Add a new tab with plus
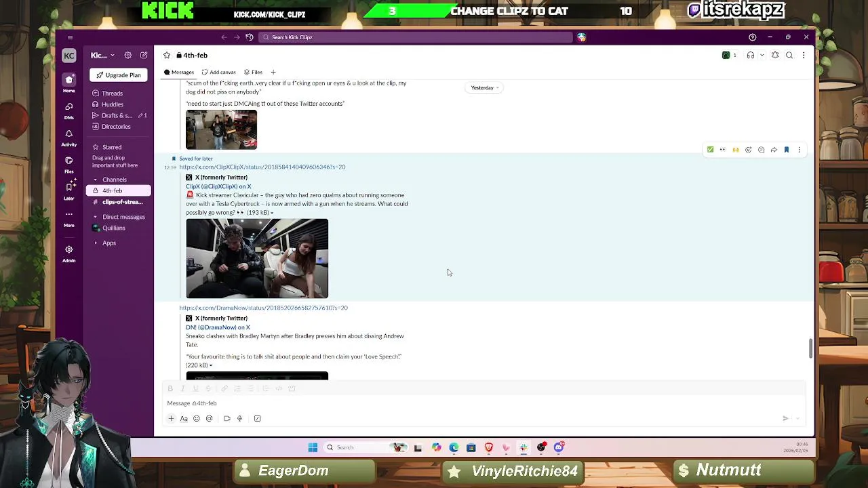The height and width of the screenshot is (488, 868). point(273,72)
